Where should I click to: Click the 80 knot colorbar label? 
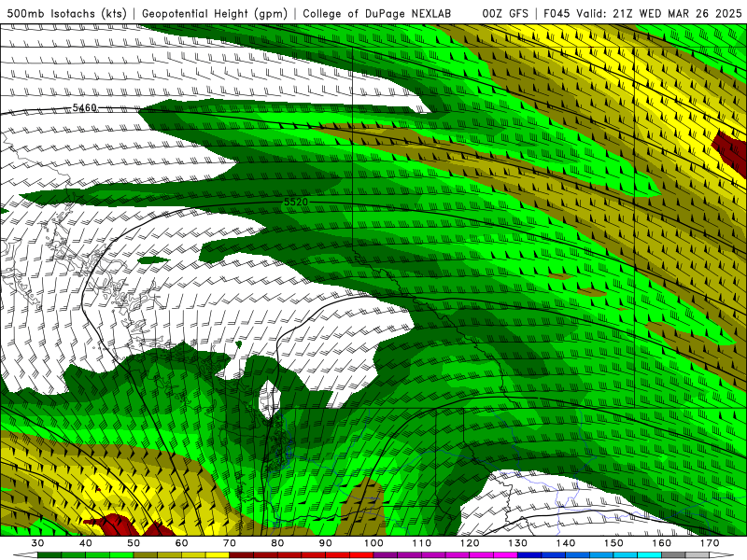click(277, 543)
